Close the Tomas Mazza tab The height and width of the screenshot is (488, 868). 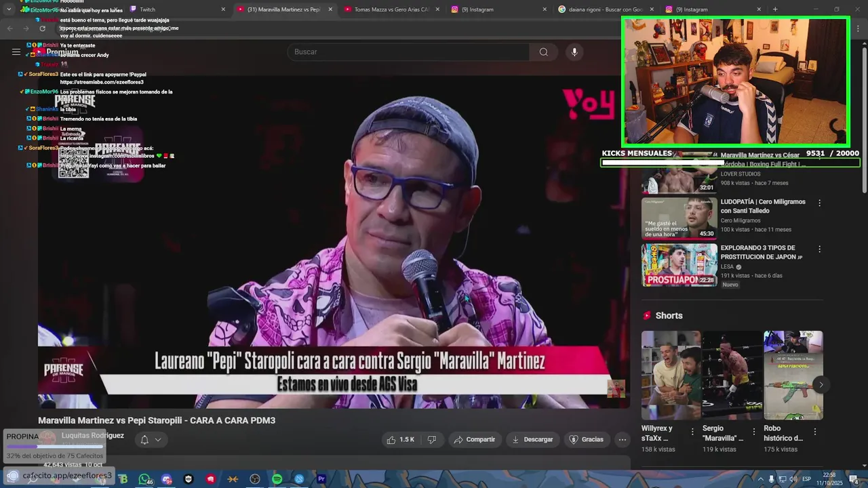point(437,9)
